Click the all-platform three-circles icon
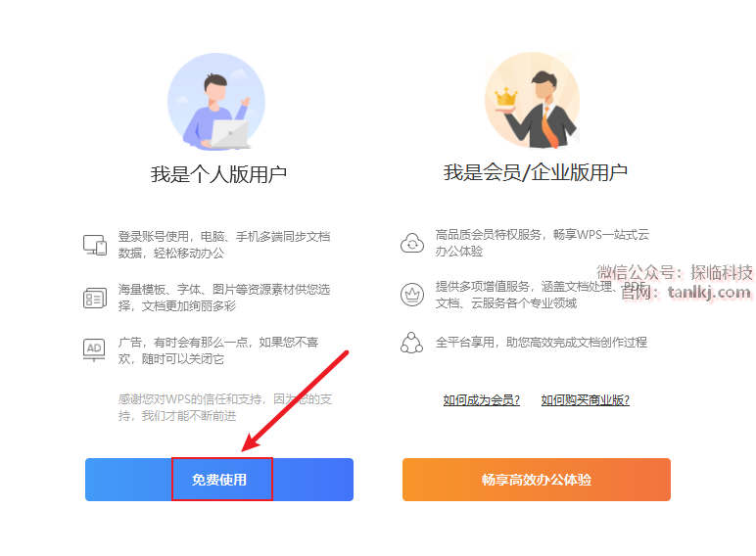The width and height of the screenshot is (756, 556). [x=411, y=343]
